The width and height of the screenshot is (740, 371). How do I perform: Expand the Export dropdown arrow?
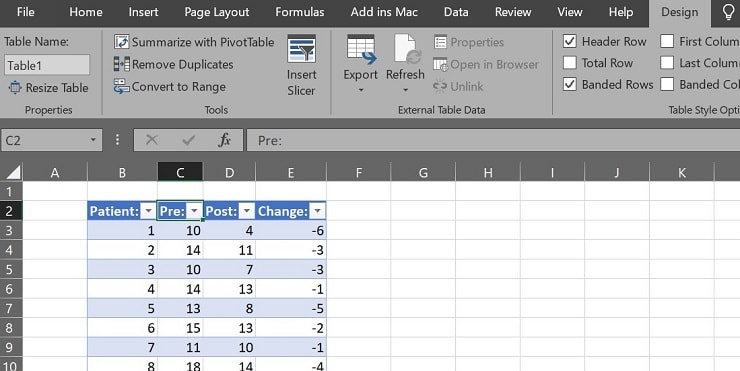click(361, 90)
